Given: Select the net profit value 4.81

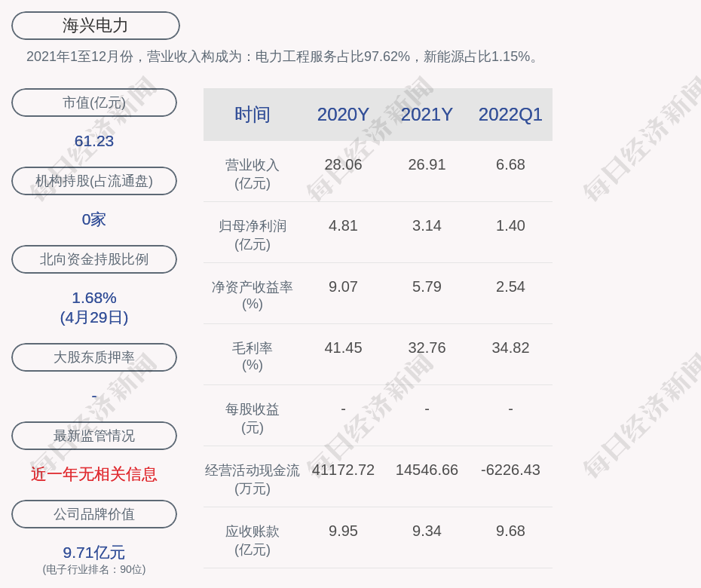Looking at the screenshot, I should pos(344,226).
